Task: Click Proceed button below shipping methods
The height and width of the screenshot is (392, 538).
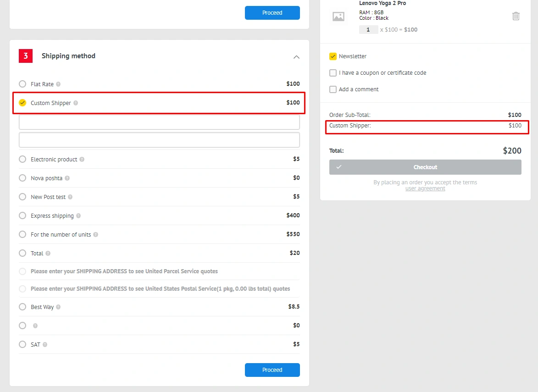Action: pos(272,370)
